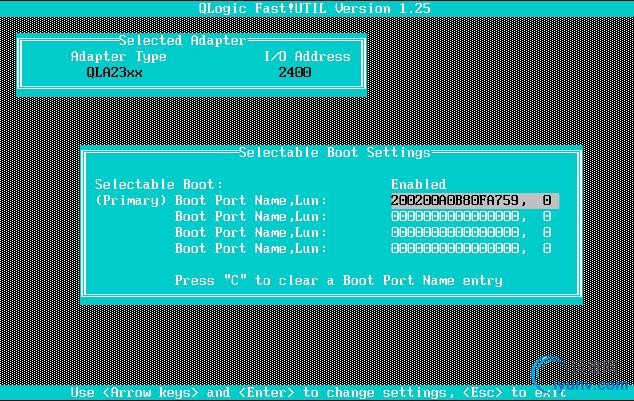Click the arrow keys usage hint in status bar
Image resolution: width=634 pixels, height=401 pixels.
click(x=319, y=393)
